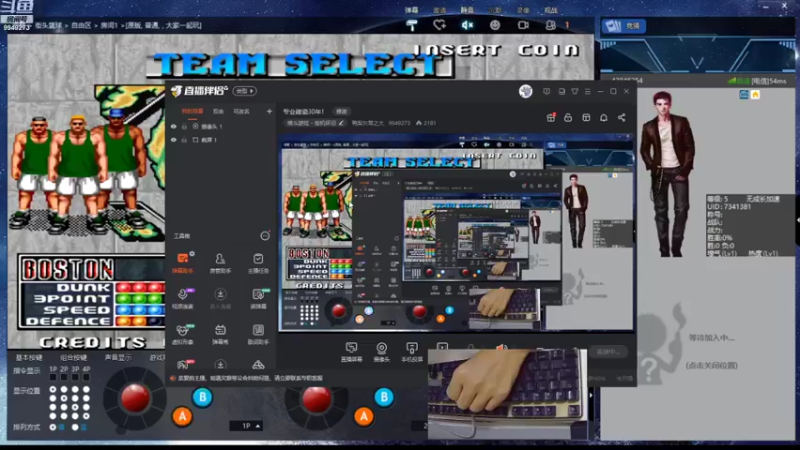Screen dimensions: 800x450
Task: Open the 读弹幕 tool
Action: click(x=258, y=298)
